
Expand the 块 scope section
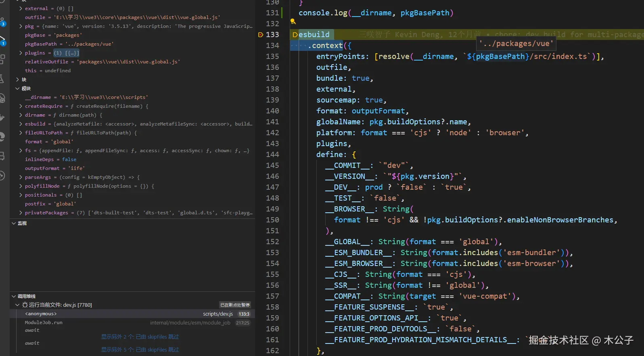click(17, 80)
